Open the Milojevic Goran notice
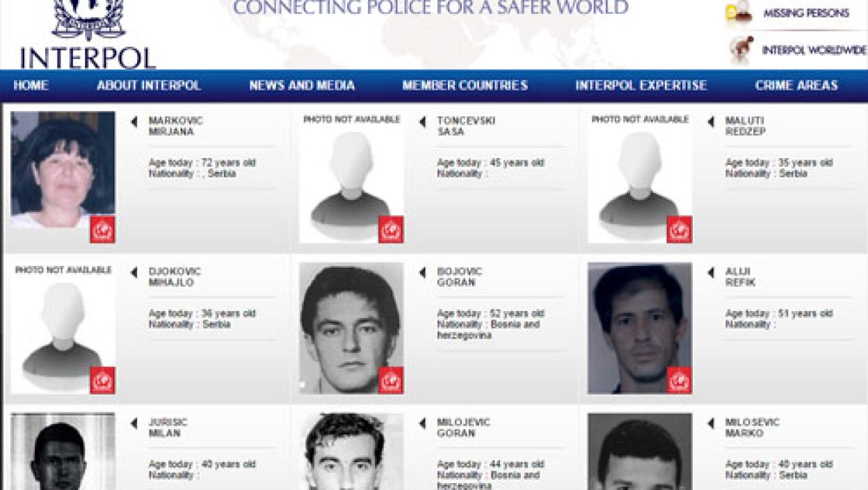The height and width of the screenshot is (490, 868). tap(464, 428)
